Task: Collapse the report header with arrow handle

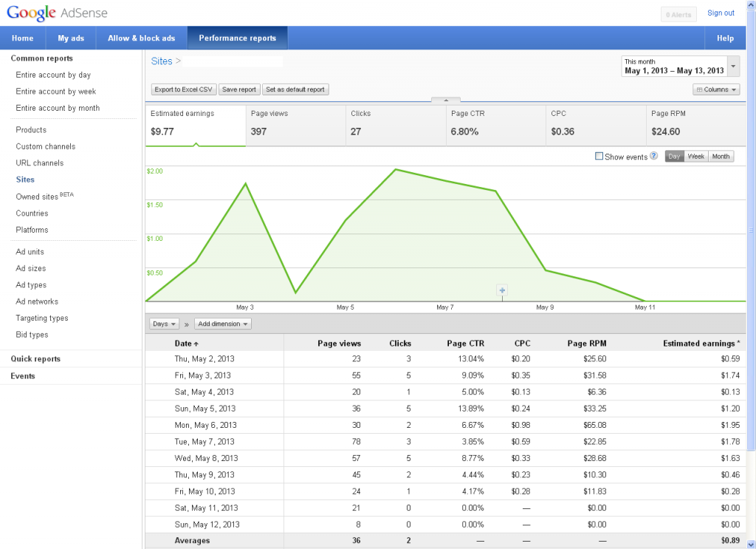Action: point(445,100)
